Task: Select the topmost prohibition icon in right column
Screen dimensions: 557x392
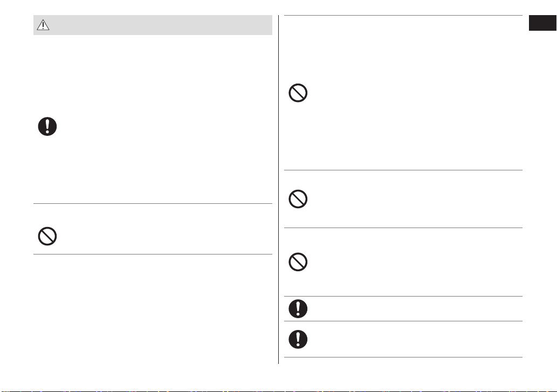Action: pos(298,93)
